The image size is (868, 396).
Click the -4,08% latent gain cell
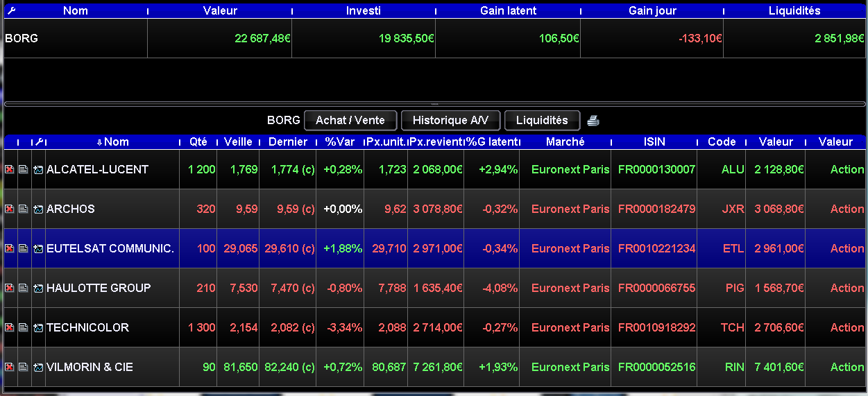[499, 288]
